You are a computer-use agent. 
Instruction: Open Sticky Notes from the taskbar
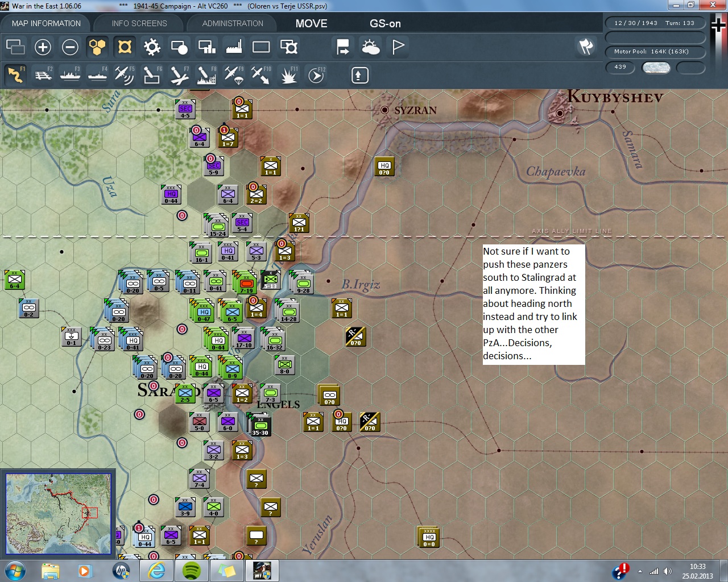pyautogui.click(x=227, y=571)
